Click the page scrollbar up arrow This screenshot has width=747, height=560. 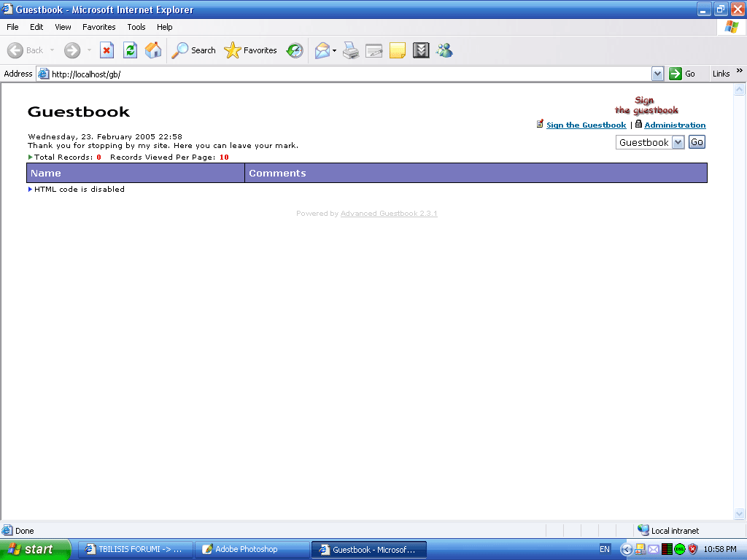click(740, 89)
